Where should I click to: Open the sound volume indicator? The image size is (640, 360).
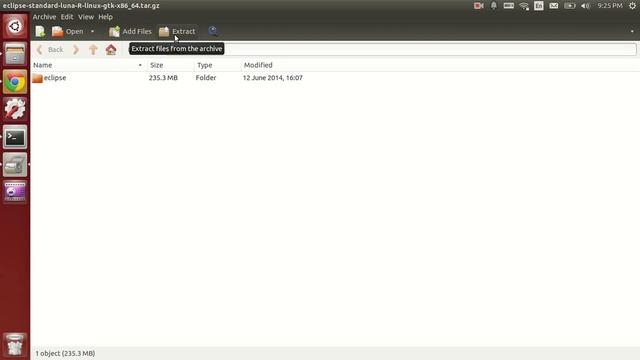coord(585,6)
